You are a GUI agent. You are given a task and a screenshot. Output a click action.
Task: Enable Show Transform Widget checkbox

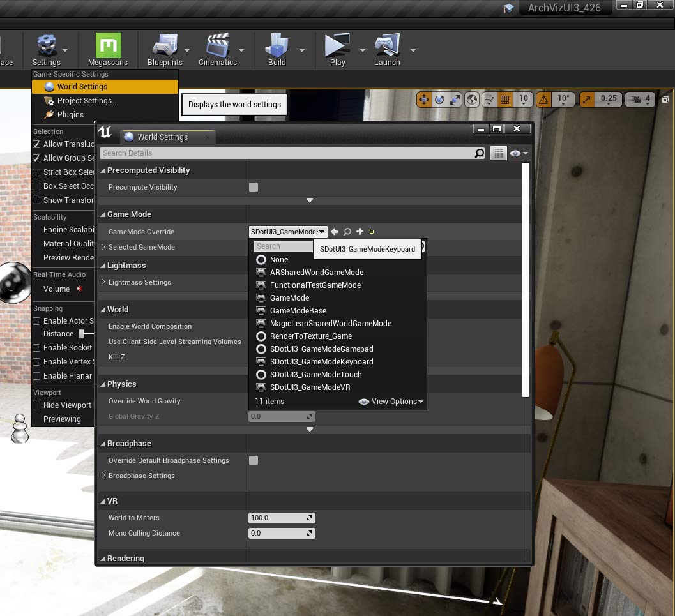[36, 200]
